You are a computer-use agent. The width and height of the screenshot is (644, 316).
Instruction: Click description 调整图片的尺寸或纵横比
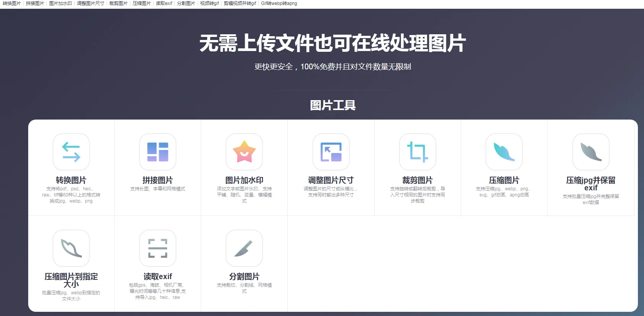331,192
